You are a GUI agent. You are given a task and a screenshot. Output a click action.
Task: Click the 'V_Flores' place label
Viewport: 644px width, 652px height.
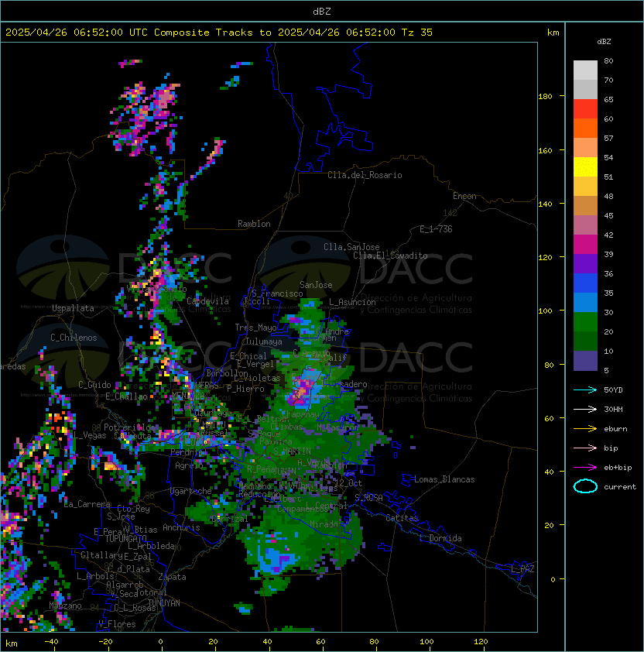[117, 624]
